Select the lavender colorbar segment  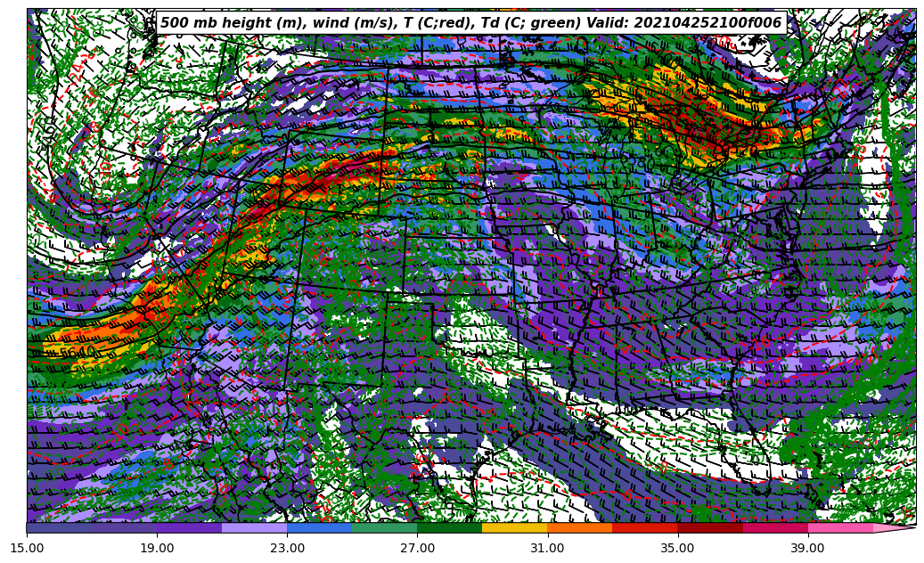(255, 527)
